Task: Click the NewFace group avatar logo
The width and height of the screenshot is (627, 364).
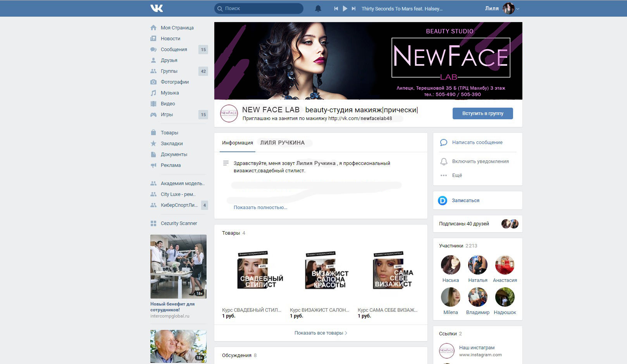Action: pyautogui.click(x=229, y=113)
